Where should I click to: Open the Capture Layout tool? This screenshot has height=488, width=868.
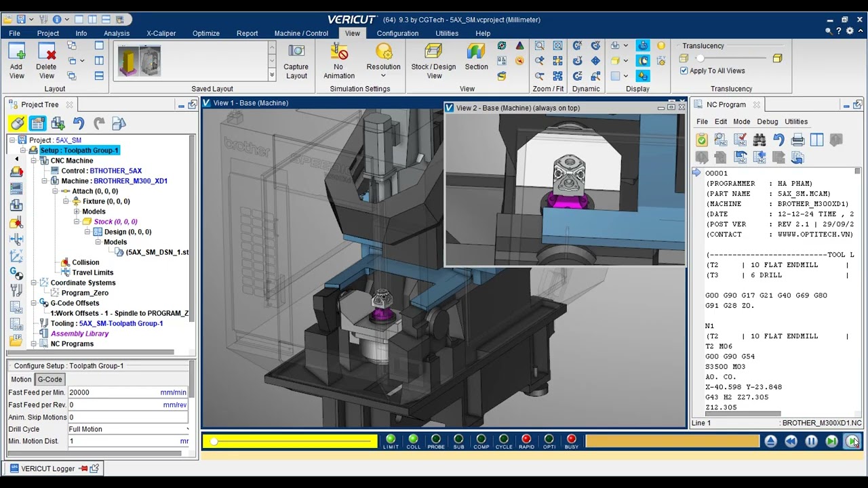pos(296,61)
